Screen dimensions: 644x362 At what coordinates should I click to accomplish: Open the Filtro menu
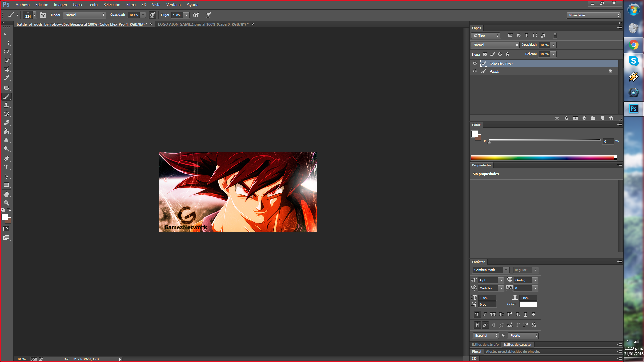131,5
